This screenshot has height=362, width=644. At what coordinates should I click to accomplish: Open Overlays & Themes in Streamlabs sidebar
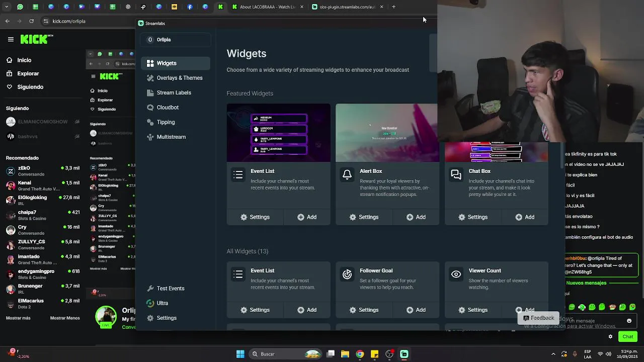[x=175, y=78]
